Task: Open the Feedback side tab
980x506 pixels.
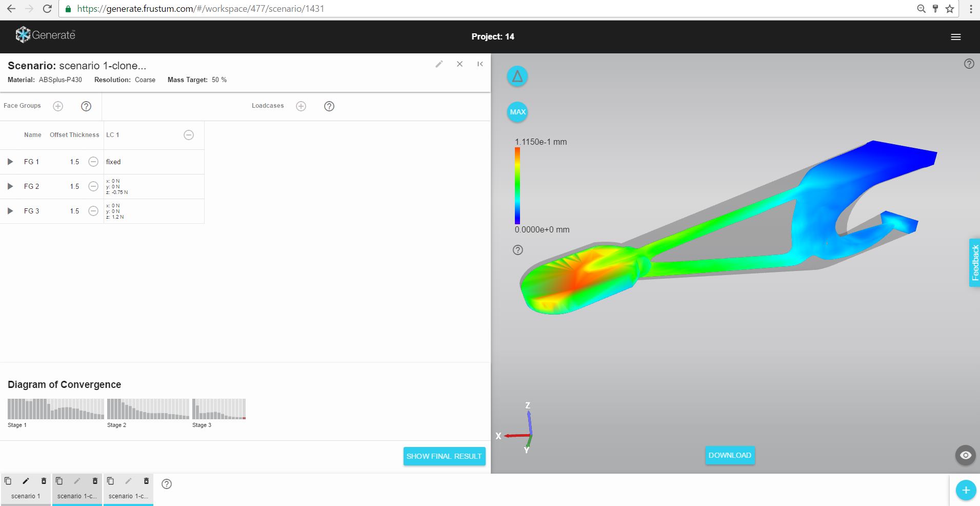Action: 974,263
